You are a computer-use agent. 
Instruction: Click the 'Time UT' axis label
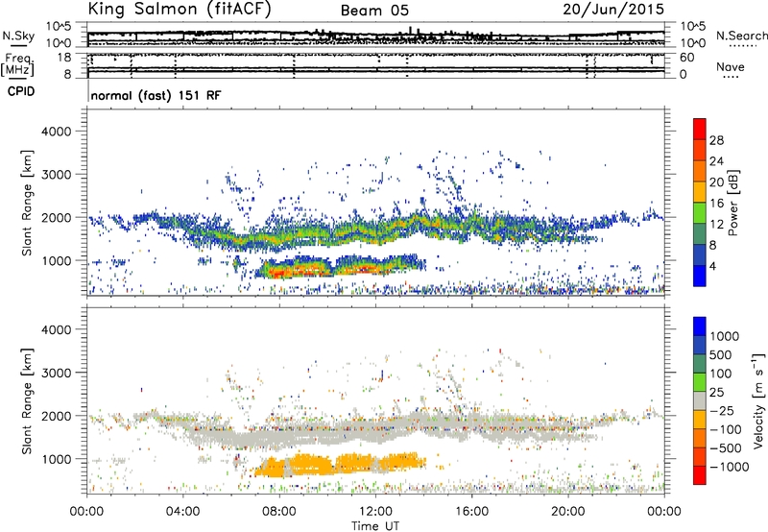375,526
